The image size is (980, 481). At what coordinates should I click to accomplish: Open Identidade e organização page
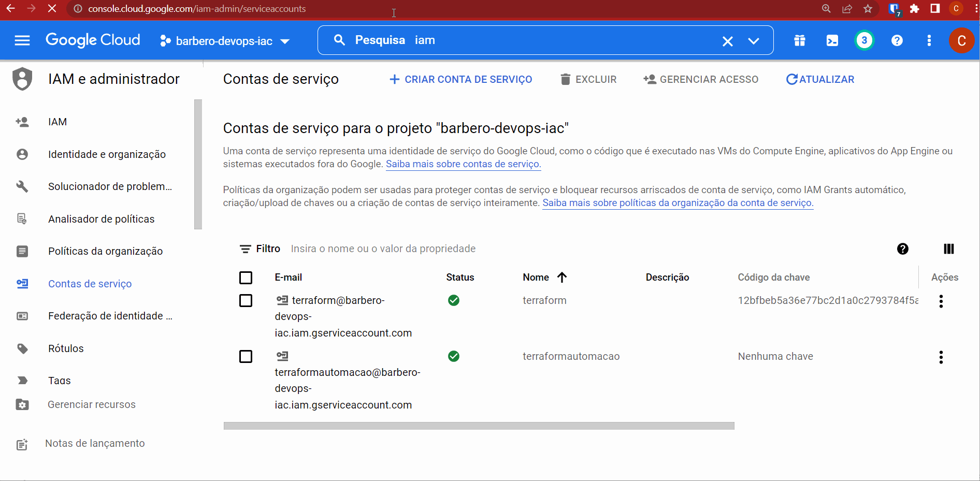(107, 154)
